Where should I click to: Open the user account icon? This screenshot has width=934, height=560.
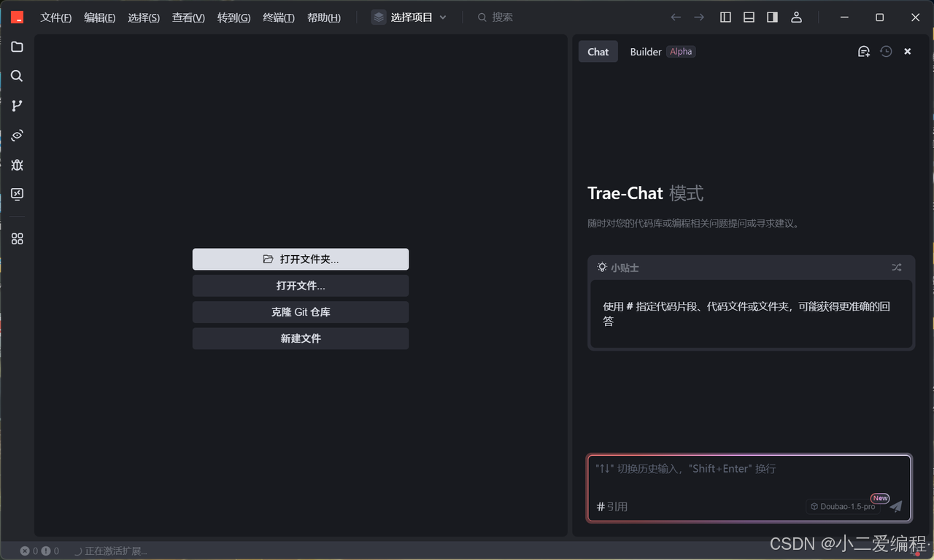pyautogui.click(x=796, y=17)
